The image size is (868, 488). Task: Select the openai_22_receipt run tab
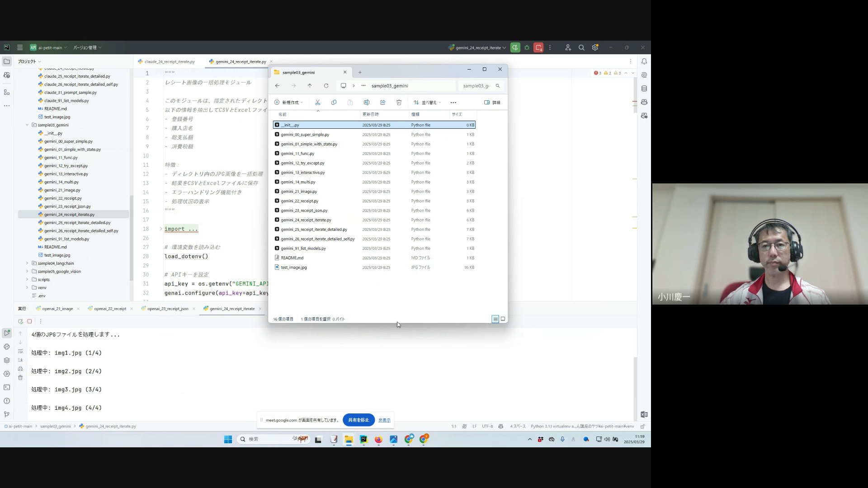pyautogui.click(x=110, y=309)
